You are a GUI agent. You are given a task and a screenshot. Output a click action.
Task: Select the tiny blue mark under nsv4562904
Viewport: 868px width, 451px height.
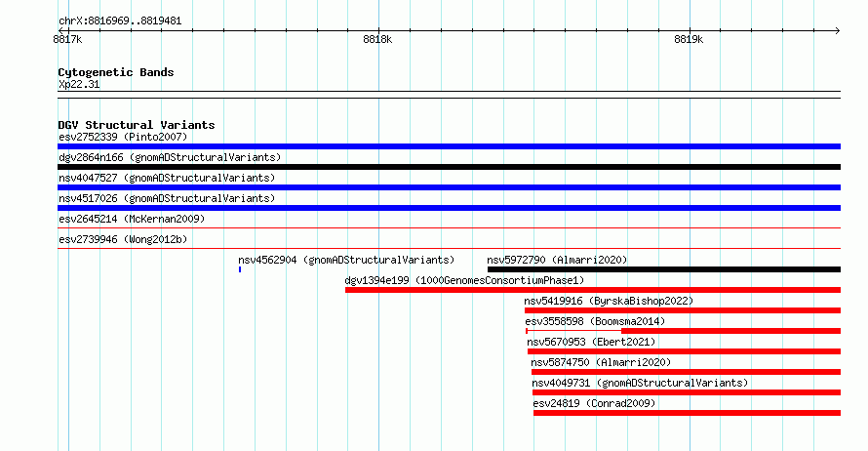click(x=240, y=269)
